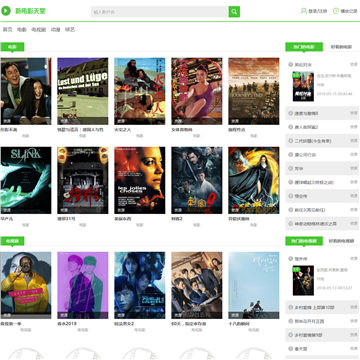
Task: Go to the 动漫 navigation item
Action: [55, 30]
